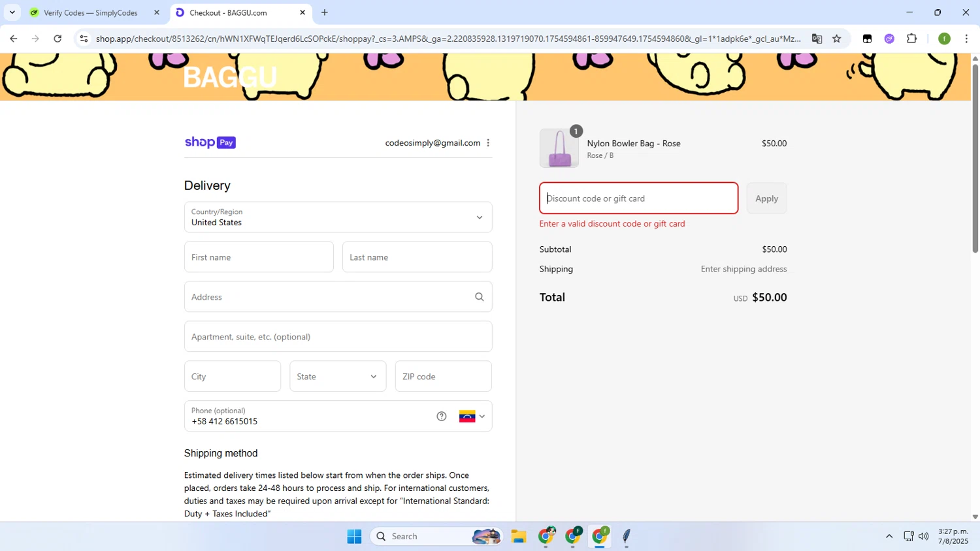Open the green profile avatar
980x551 pixels.
tap(944, 39)
